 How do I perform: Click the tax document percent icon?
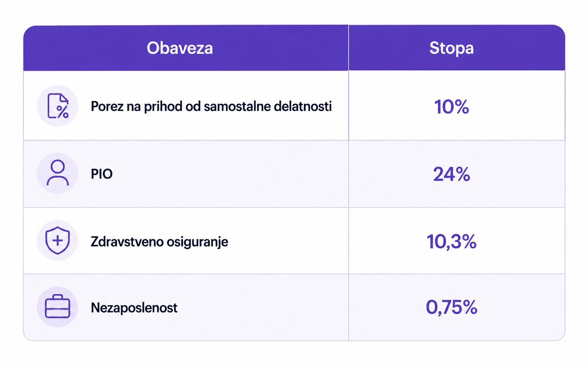pyautogui.click(x=58, y=106)
